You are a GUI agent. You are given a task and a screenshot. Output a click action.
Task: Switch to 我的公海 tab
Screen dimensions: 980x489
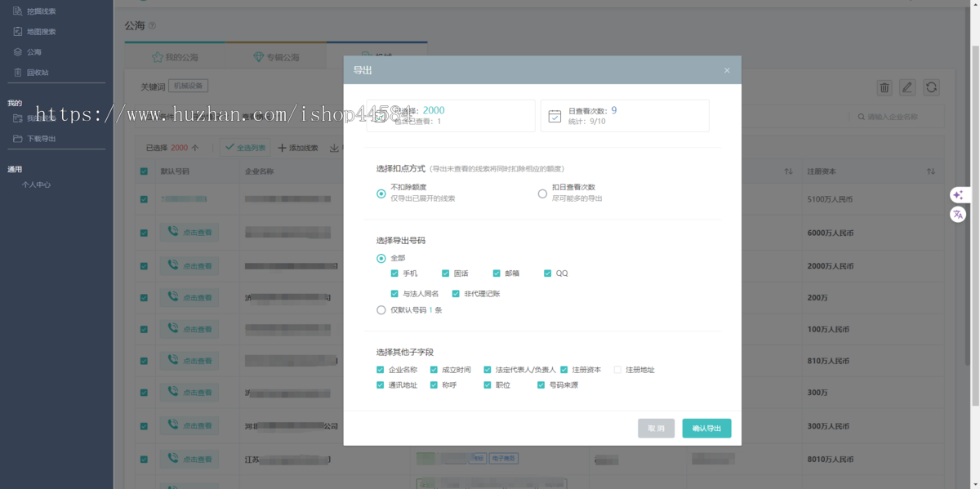[x=175, y=57]
